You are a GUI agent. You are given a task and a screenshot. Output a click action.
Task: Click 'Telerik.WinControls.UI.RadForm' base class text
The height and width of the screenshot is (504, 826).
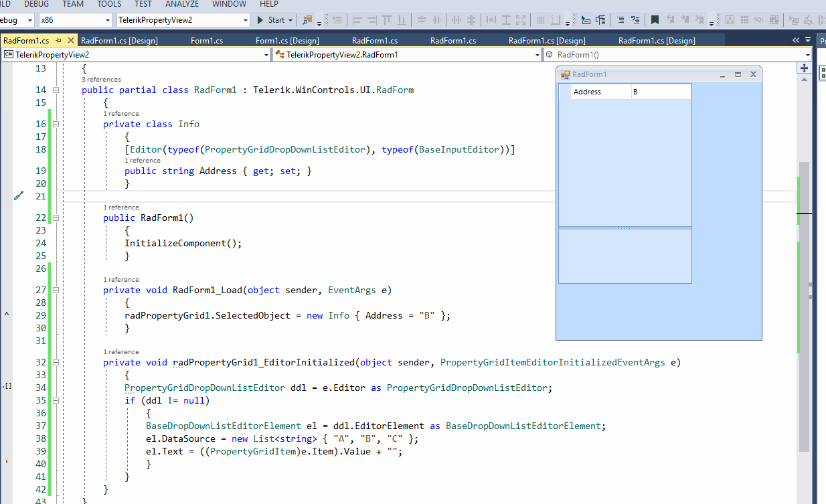click(333, 90)
